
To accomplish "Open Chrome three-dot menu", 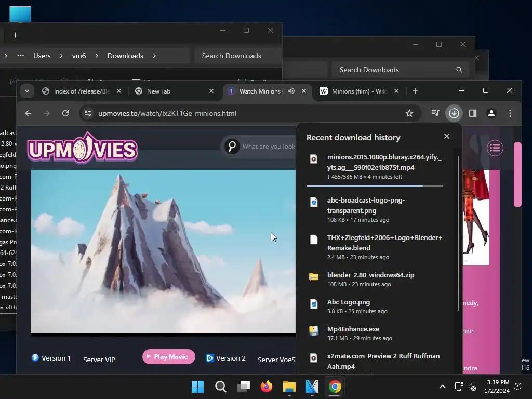I will coord(510,113).
